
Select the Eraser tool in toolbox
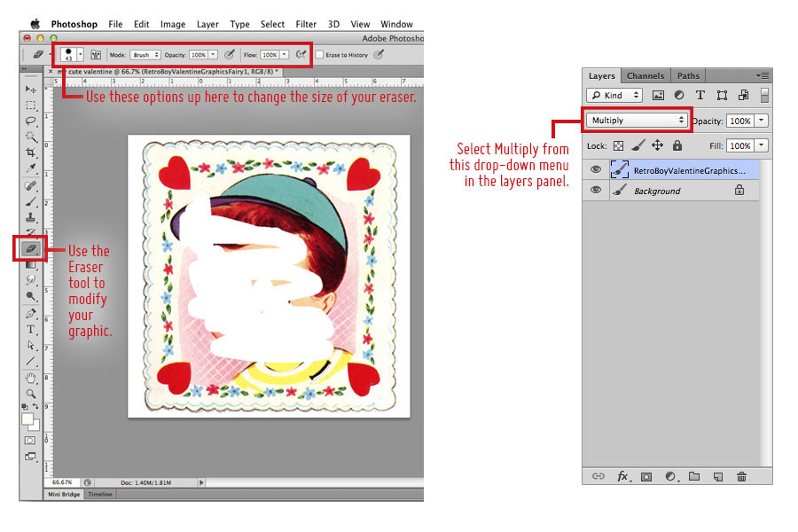(30, 249)
